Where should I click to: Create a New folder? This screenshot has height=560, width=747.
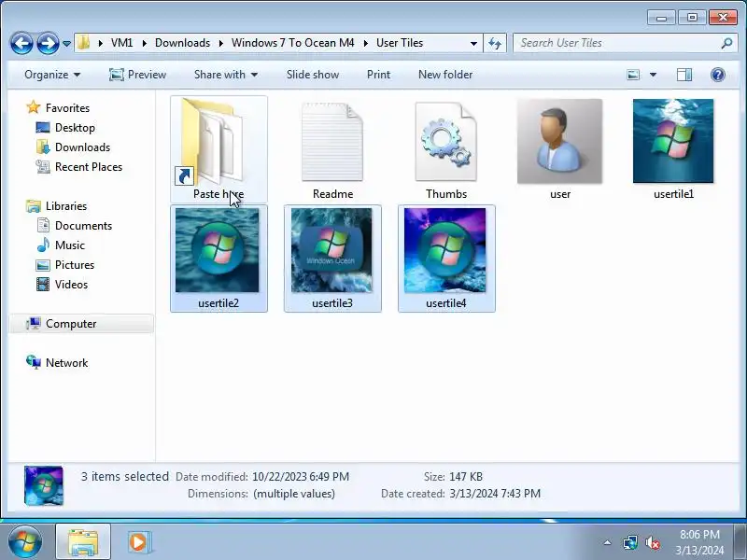point(445,75)
